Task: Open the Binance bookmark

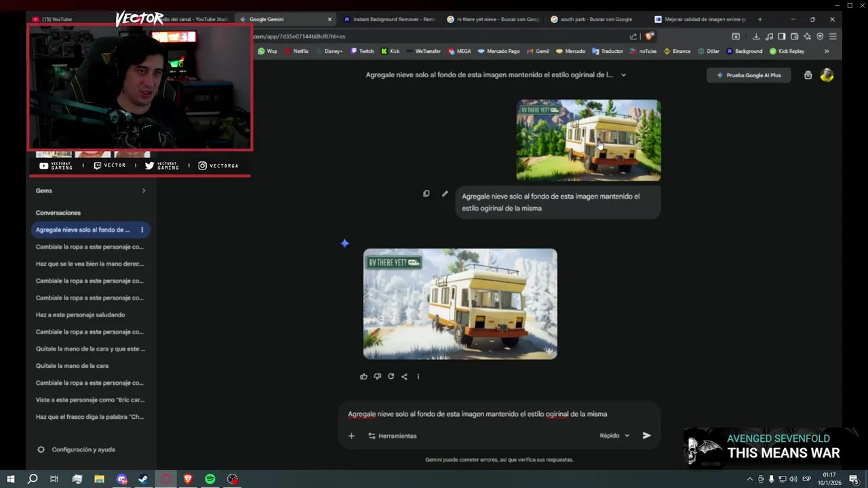Action: tap(677, 51)
